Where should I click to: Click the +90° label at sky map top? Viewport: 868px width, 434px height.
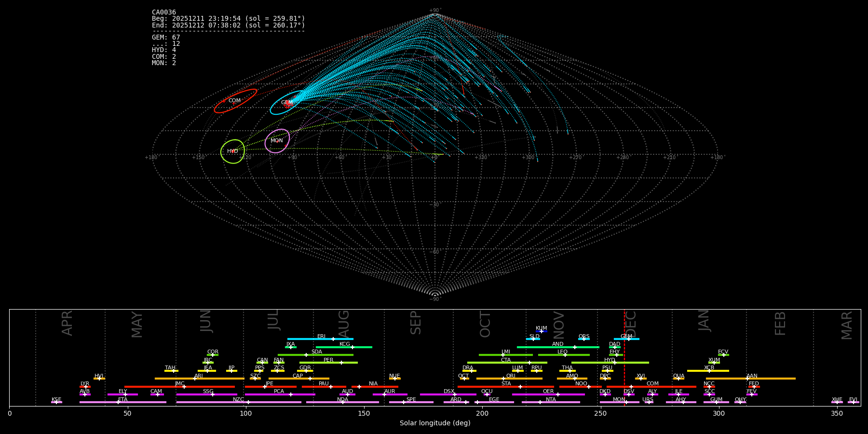click(435, 11)
